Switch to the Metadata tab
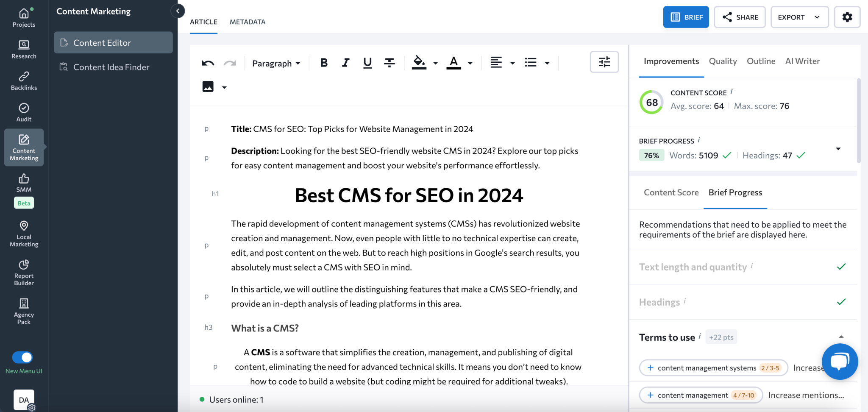 tap(248, 22)
